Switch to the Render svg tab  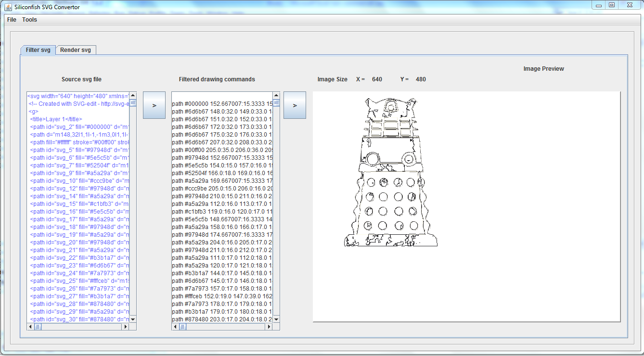76,50
